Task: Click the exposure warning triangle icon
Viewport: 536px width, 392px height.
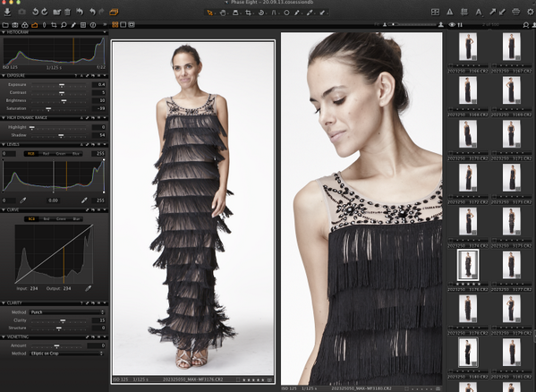Action: (x=450, y=13)
